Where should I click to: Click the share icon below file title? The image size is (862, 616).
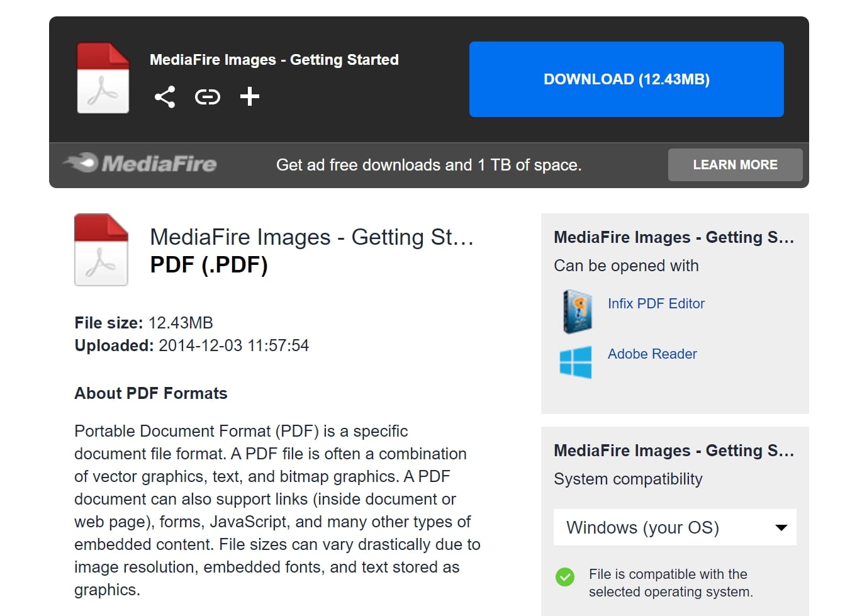coord(164,96)
